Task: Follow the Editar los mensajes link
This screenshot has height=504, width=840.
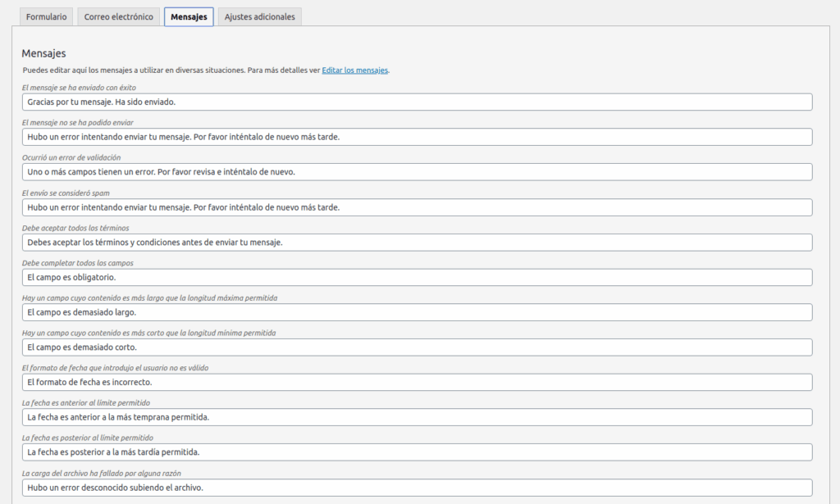Action: click(354, 70)
